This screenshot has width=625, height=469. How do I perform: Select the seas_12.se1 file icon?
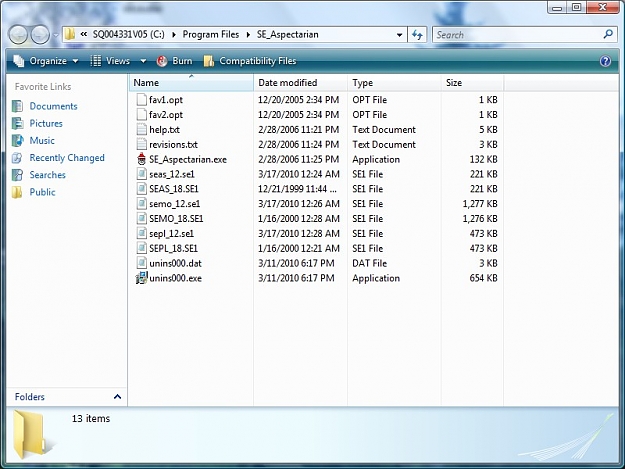pyautogui.click(x=142, y=174)
